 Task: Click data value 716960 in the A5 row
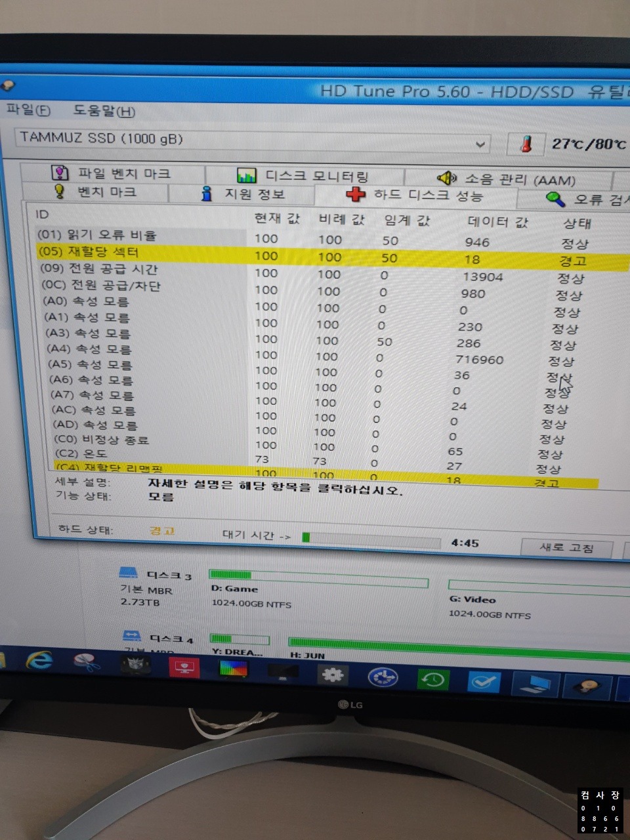[x=479, y=360]
